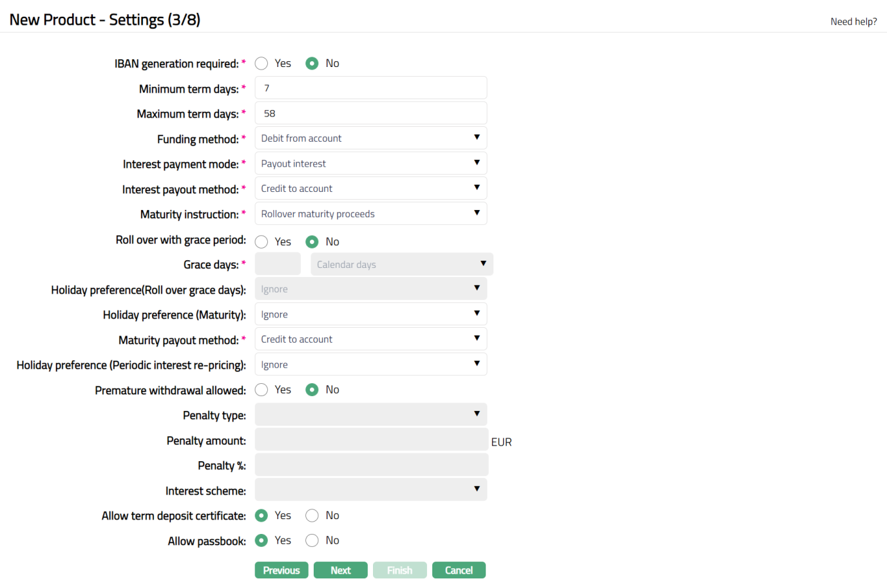Viewport: 887px width, 588px height.
Task: Set Allow passbook to No
Action: (312, 541)
